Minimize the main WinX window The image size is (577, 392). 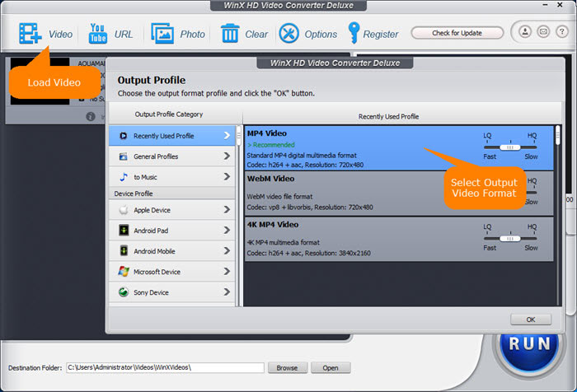pyautogui.click(x=546, y=5)
